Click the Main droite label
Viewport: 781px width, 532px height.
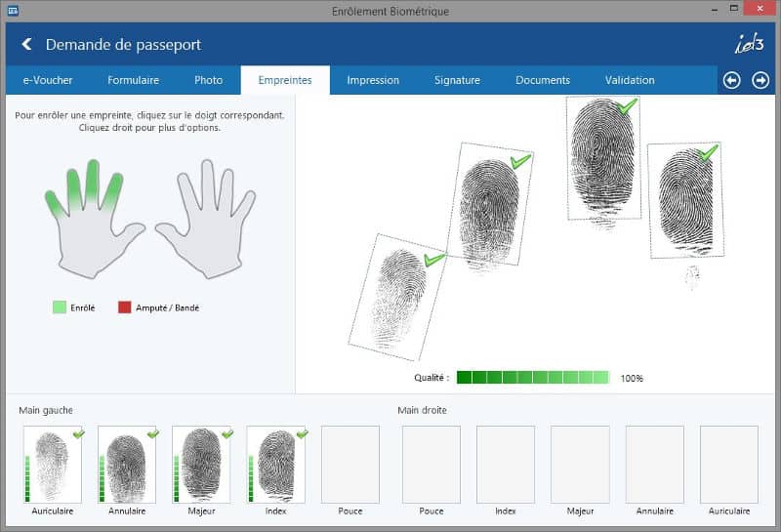point(422,410)
